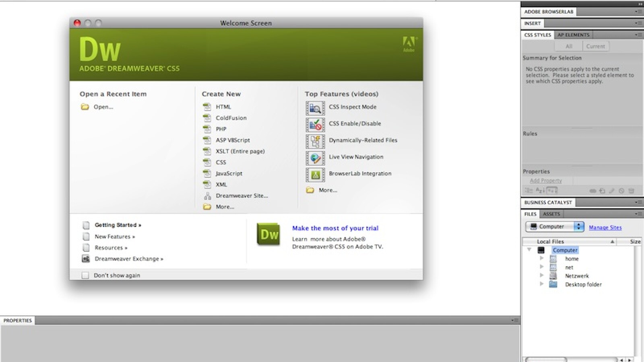
Task: Select the Live View Navigation video
Action: pos(356,156)
